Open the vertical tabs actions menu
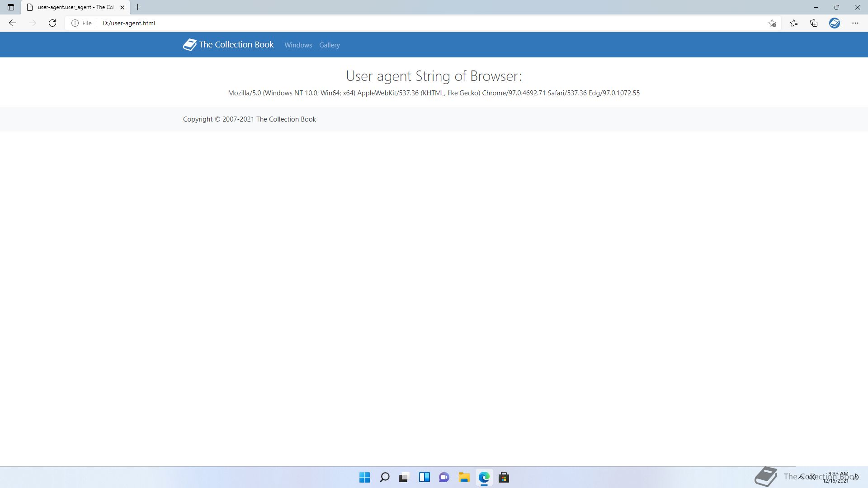The height and width of the screenshot is (488, 868). click(x=11, y=7)
